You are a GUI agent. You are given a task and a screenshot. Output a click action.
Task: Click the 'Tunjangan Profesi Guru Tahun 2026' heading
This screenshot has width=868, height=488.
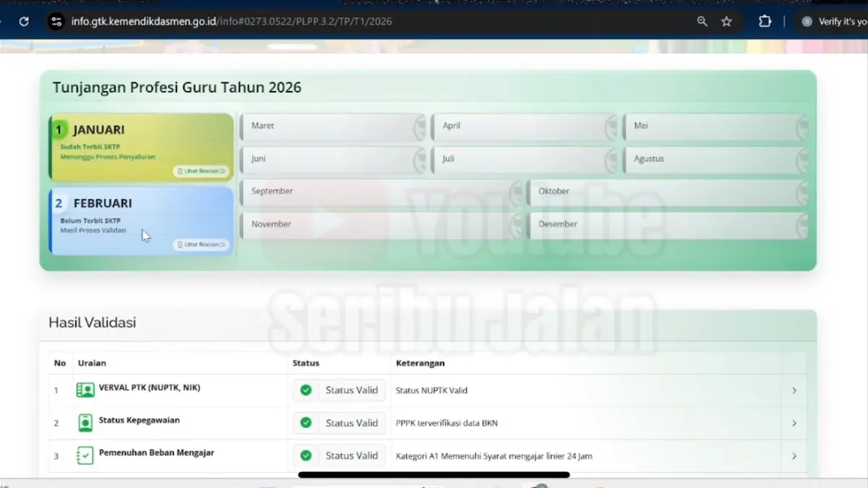coord(177,87)
